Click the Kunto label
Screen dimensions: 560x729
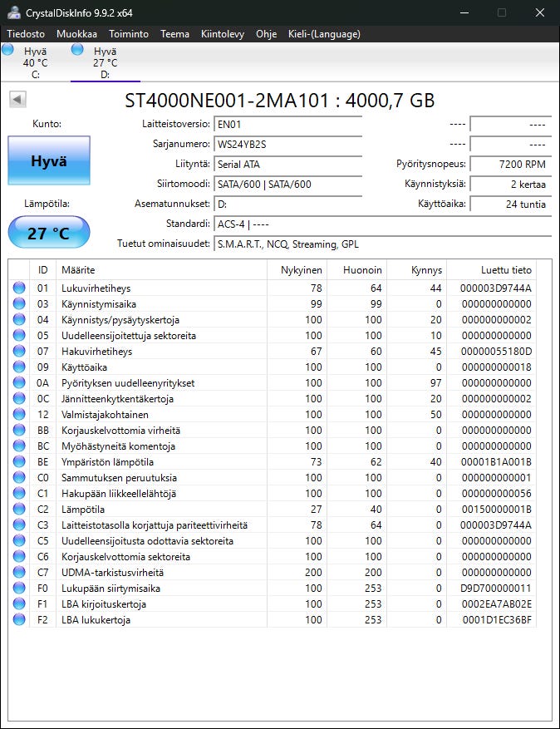click(x=47, y=124)
